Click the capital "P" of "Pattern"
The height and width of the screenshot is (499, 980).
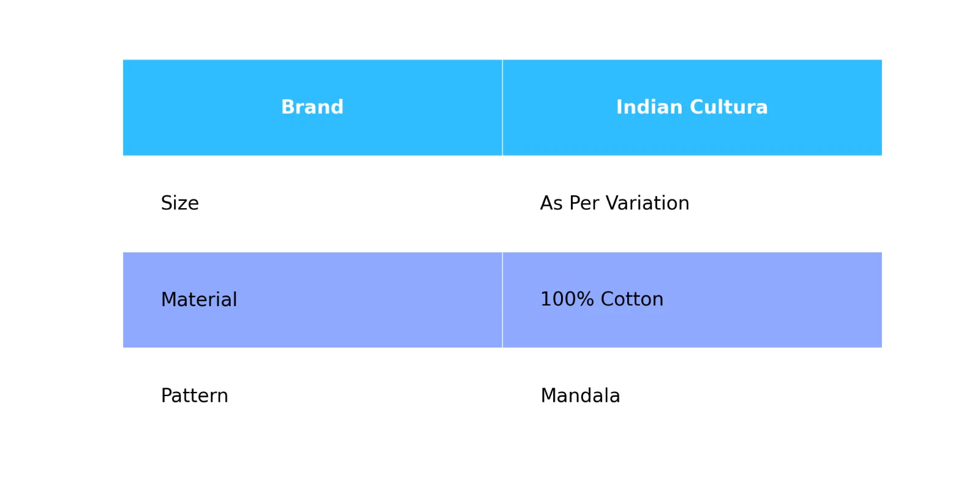point(166,396)
